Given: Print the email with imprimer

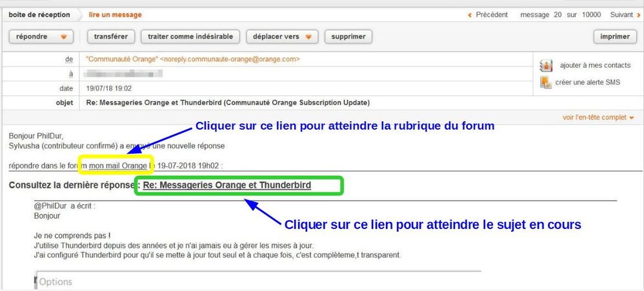Looking at the screenshot, I should coord(615,37).
